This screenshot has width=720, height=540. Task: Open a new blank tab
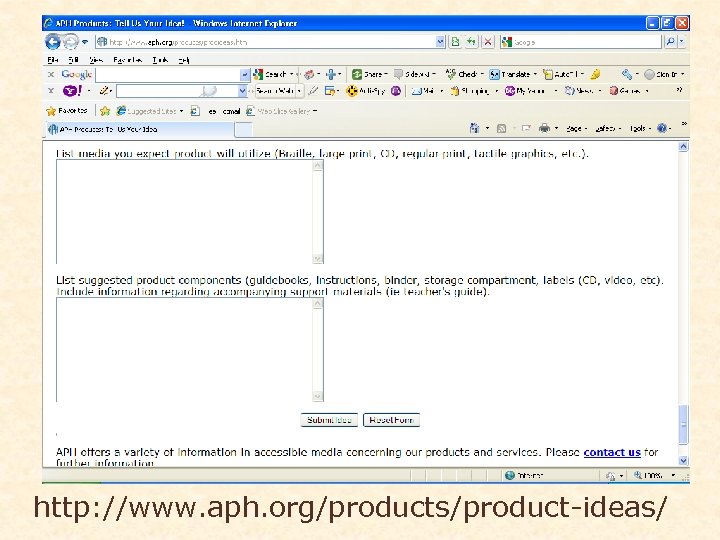[x=244, y=130]
